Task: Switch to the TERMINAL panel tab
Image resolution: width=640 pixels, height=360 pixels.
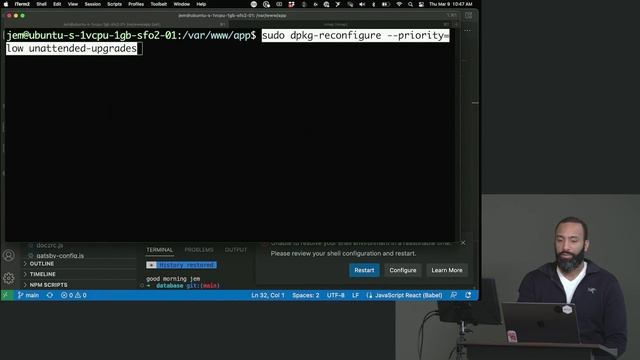Action: 160,250
